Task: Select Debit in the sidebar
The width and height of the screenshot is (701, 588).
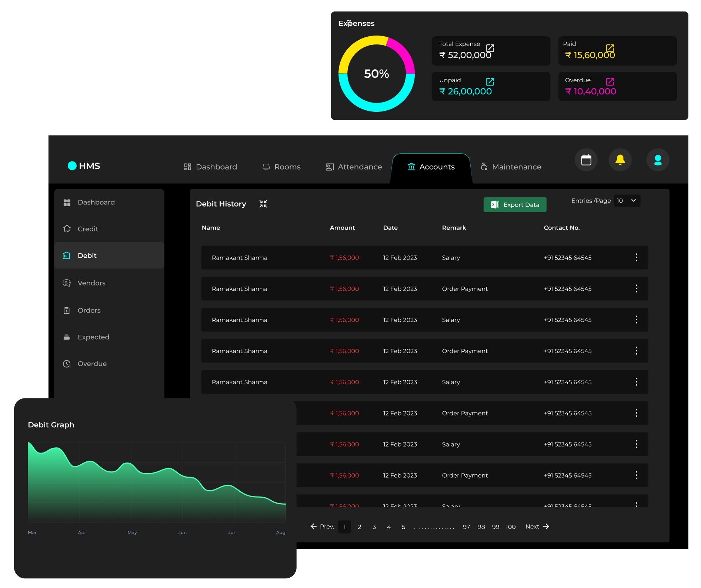Action: click(x=109, y=255)
